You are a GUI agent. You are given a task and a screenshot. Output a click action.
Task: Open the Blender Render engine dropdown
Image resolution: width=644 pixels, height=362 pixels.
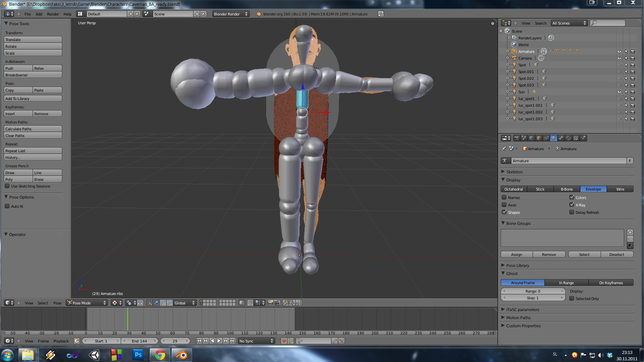point(230,14)
